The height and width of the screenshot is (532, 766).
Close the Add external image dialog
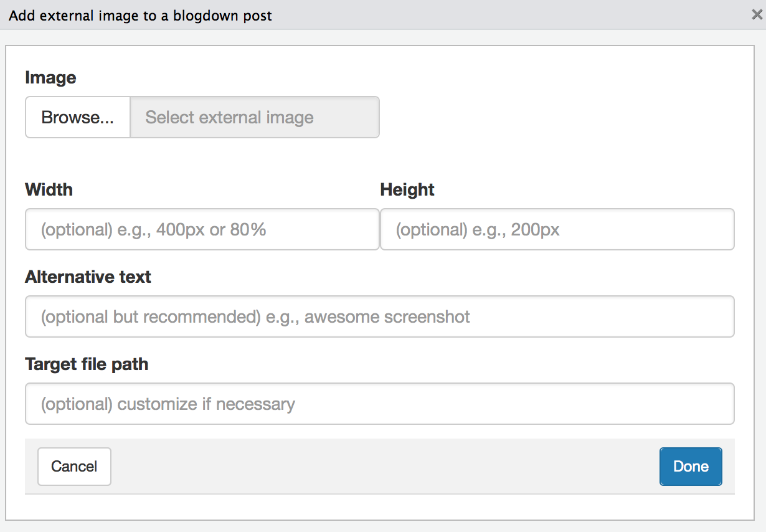tap(757, 14)
